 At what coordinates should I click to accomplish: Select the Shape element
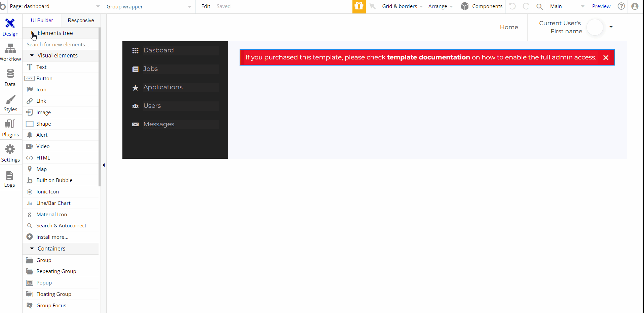pos(61,124)
